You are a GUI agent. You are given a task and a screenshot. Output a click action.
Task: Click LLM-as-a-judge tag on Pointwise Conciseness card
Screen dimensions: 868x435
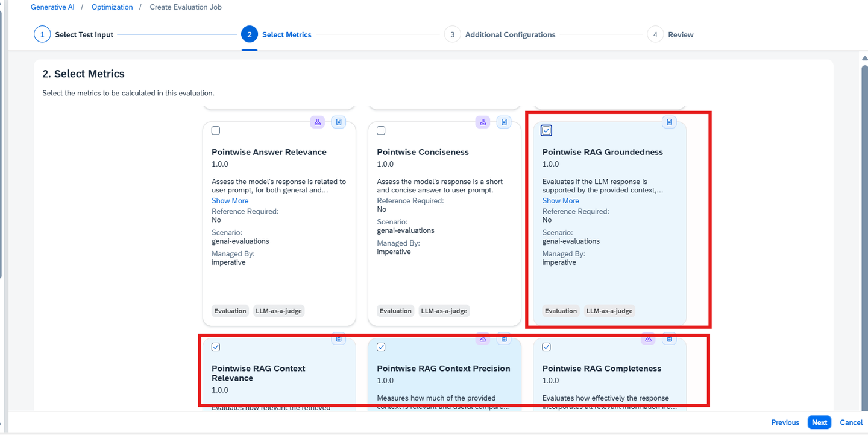coord(444,311)
